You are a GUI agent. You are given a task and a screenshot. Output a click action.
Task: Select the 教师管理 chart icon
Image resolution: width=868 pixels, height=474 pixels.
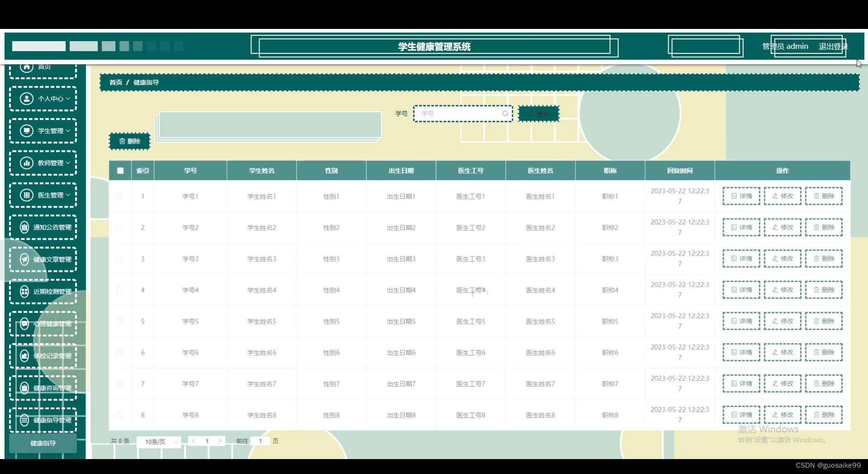(x=26, y=163)
